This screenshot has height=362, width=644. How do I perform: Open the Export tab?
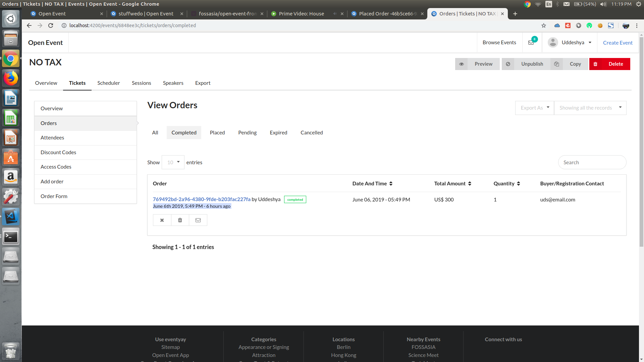(203, 83)
